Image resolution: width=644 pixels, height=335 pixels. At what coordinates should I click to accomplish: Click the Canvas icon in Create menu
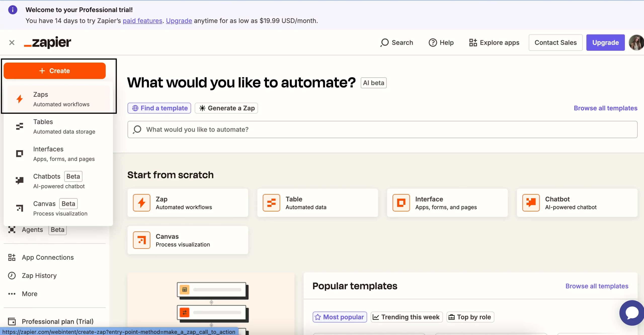pos(20,208)
